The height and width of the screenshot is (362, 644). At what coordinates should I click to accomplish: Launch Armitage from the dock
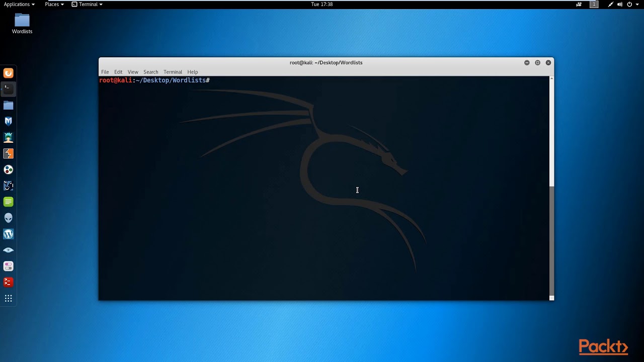point(9,137)
